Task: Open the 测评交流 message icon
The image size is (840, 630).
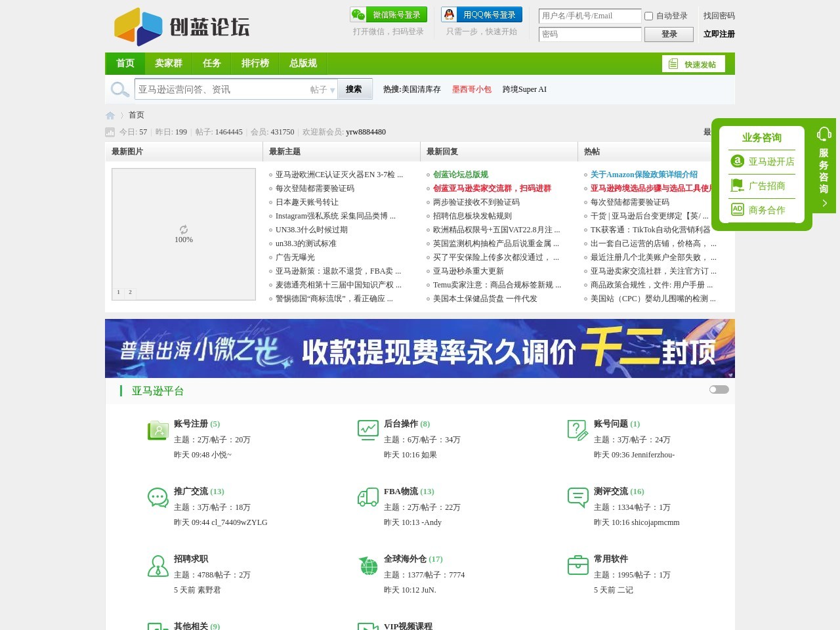Action: (578, 498)
